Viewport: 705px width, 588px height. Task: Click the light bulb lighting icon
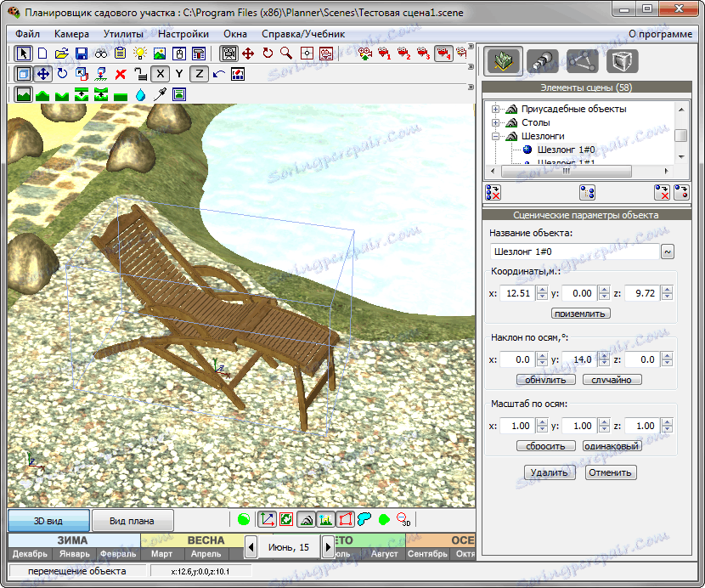(140, 54)
